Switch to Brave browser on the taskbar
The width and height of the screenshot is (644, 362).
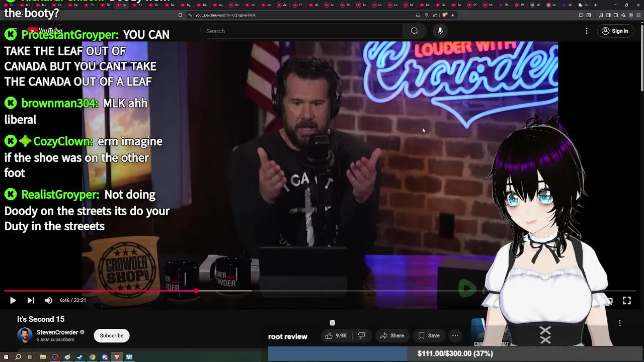coord(117,357)
